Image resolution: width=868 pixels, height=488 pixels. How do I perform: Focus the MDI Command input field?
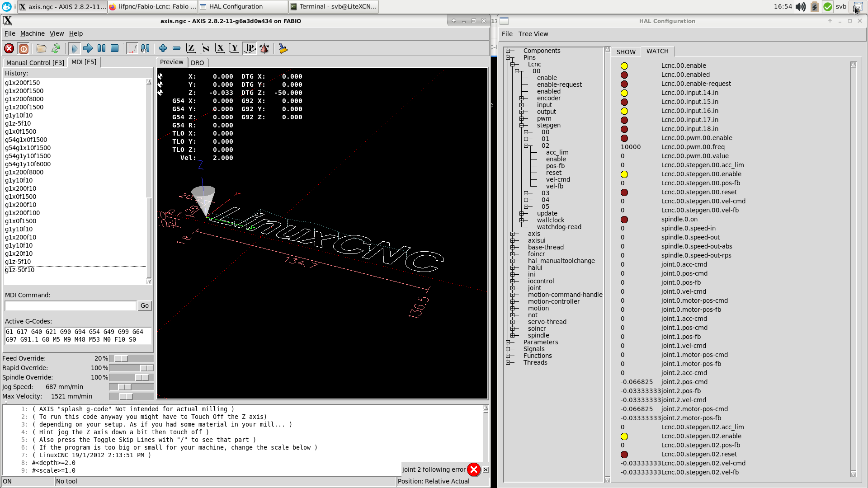pyautogui.click(x=71, y=306)
